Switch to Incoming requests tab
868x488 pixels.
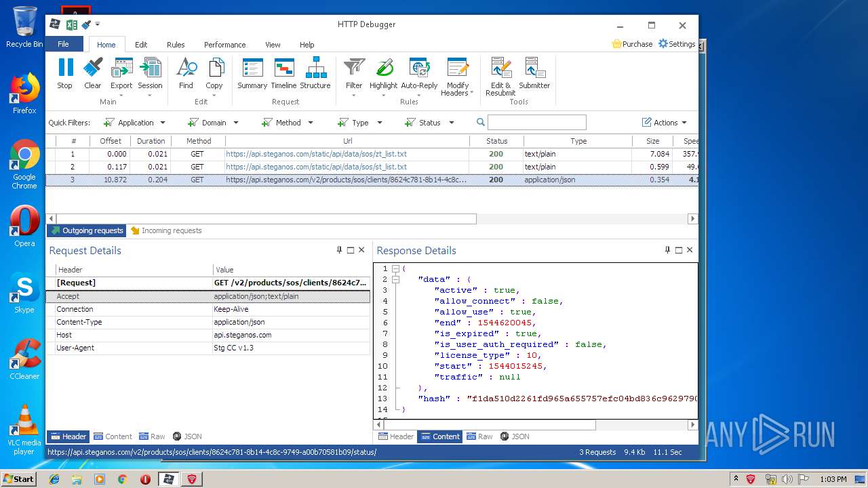[x=166, y=230]
